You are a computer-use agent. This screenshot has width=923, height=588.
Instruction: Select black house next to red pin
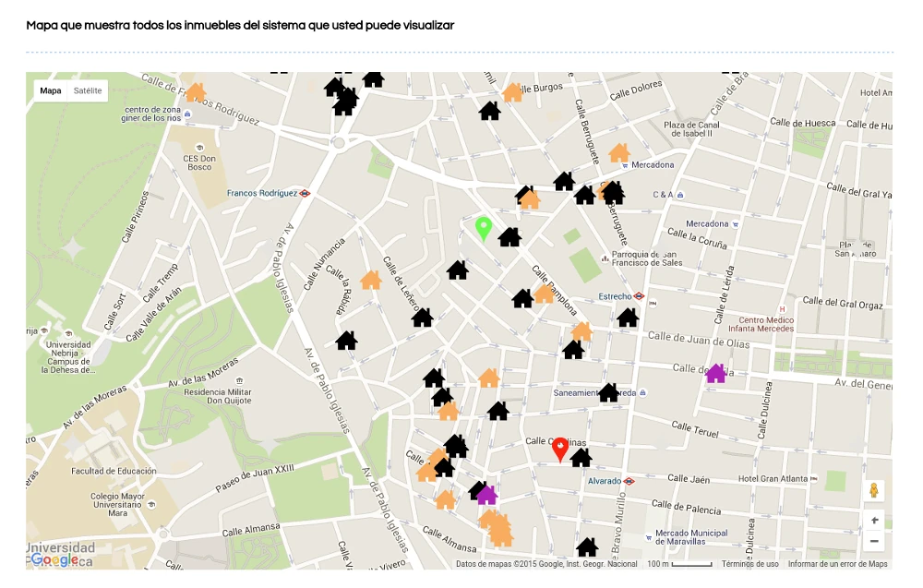581,457
